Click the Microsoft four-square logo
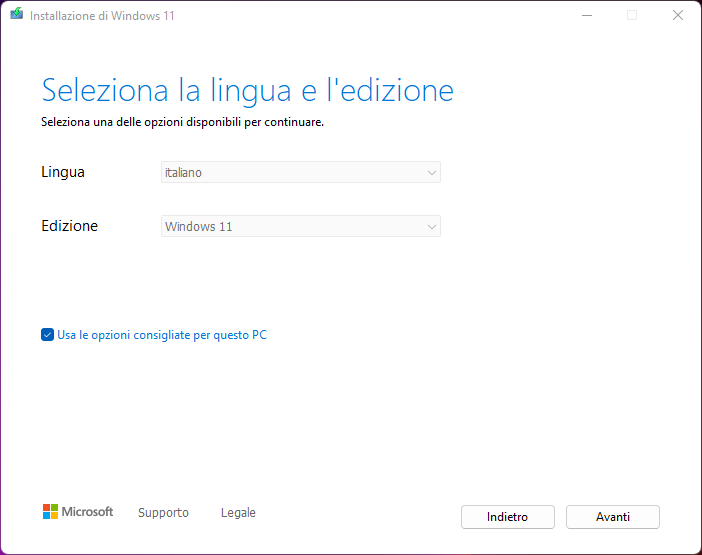Viewport: 702px width, 555px height. click(x=50, y=512)
